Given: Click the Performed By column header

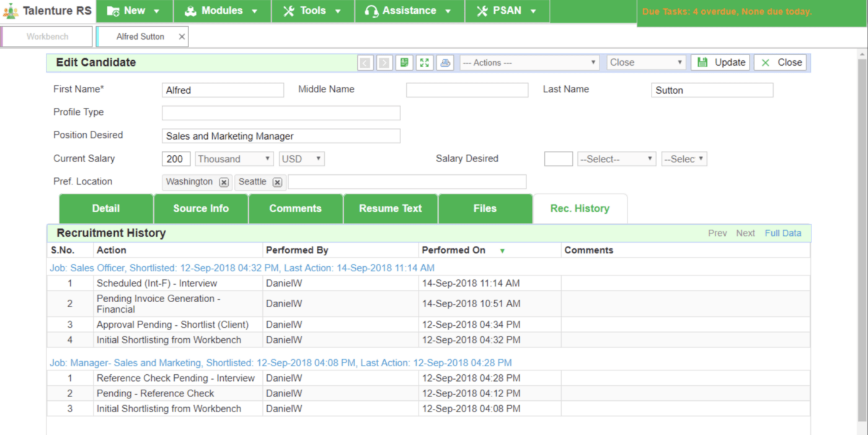Looking at the screenshot, I should pos(297,251).
